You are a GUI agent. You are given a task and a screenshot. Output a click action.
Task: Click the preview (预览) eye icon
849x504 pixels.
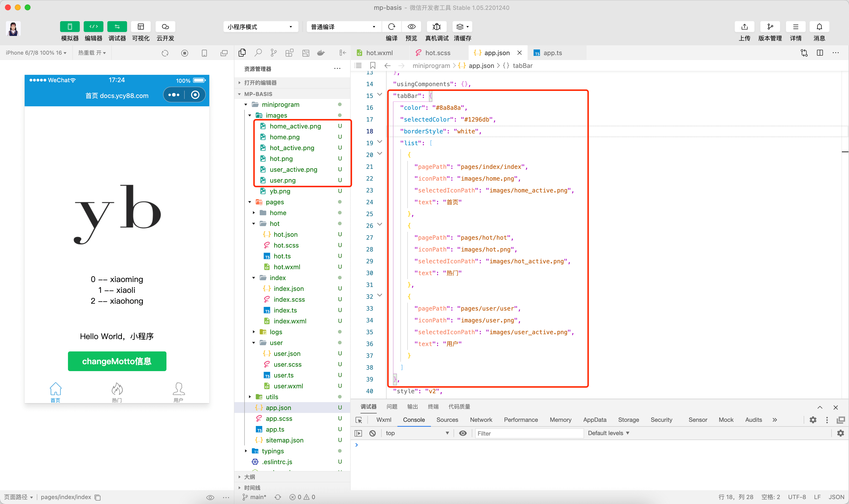[x=411, y=27]
